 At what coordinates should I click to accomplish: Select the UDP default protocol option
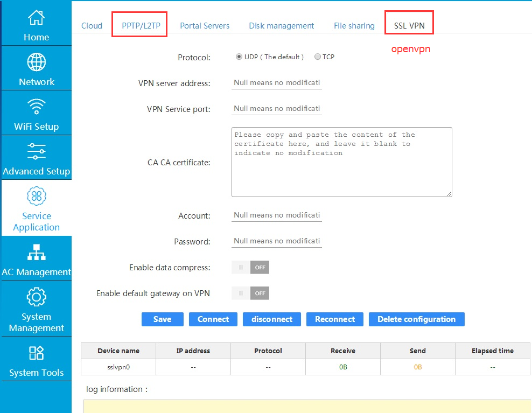(x=239, y=57)
